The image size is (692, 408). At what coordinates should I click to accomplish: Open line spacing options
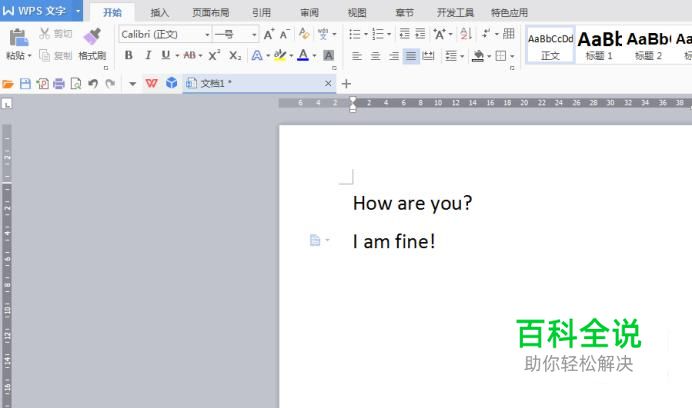point(454,56)
